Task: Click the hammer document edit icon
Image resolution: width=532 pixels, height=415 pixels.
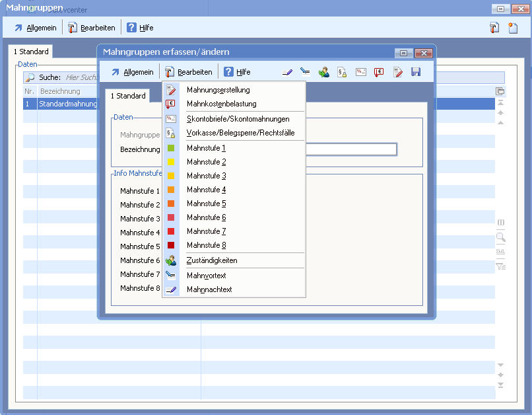Action: click(494, 28)
